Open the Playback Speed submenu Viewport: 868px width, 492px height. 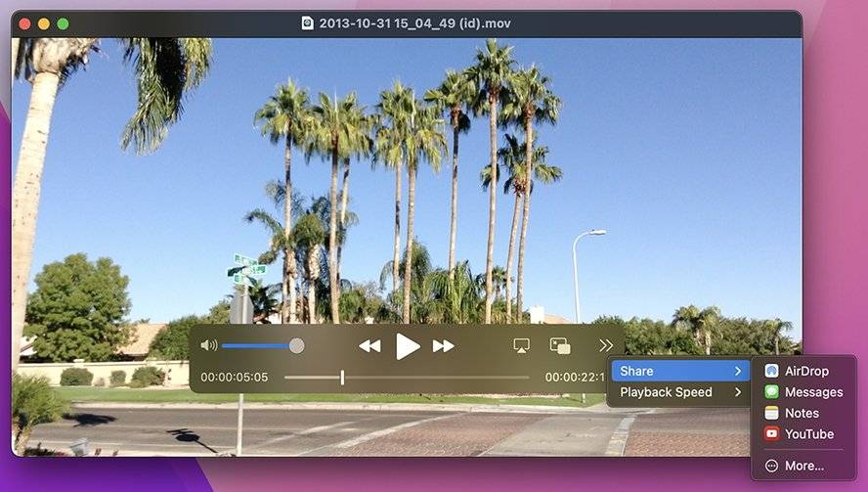pos(680,392)
